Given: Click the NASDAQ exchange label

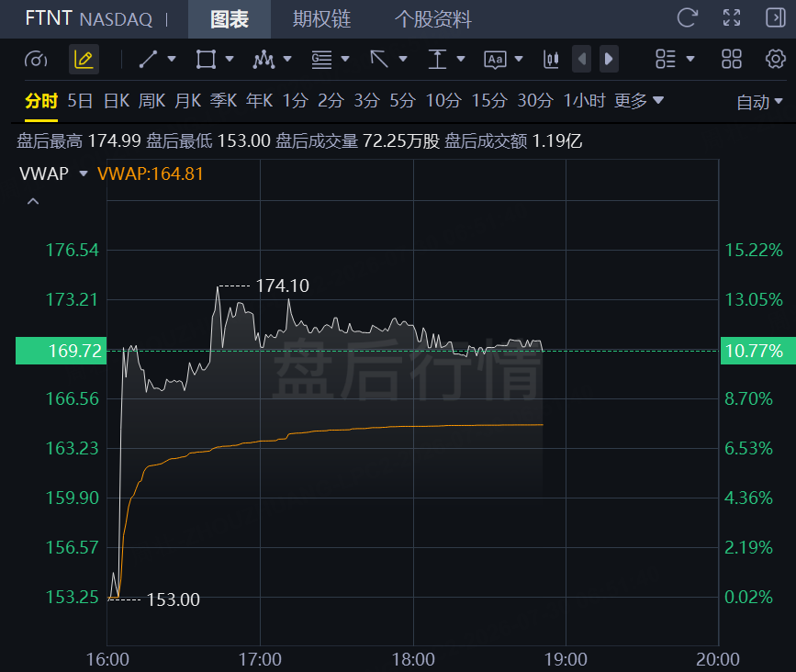Looking at the screenshot, I should point(117,20).
